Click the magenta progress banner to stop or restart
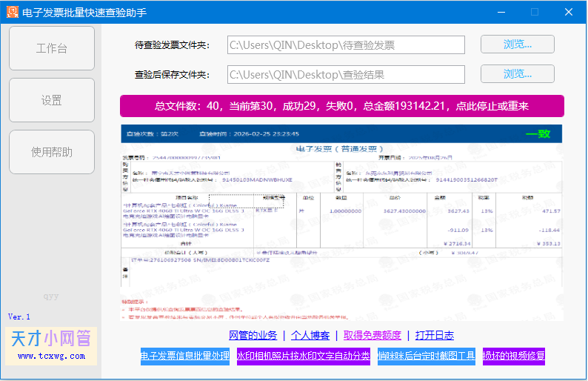Image resolution: width=588 pixels, height=381 pixels. [341, 106]
